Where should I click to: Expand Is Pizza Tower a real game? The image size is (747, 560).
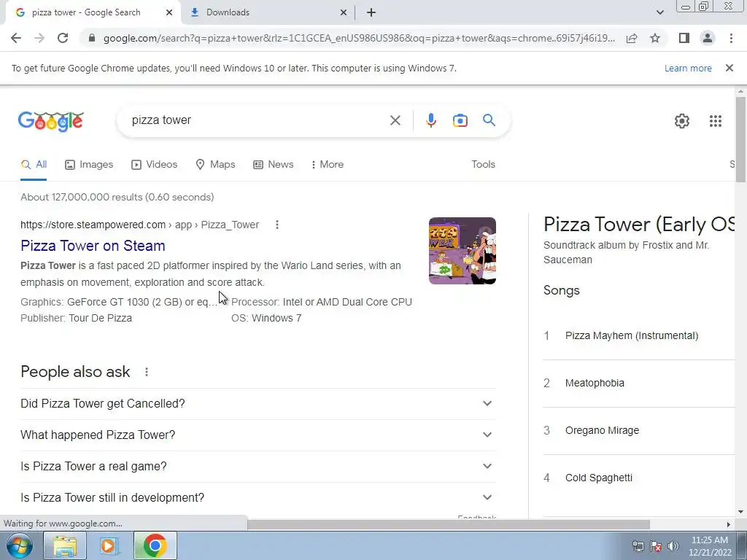(x=258, y=467)
